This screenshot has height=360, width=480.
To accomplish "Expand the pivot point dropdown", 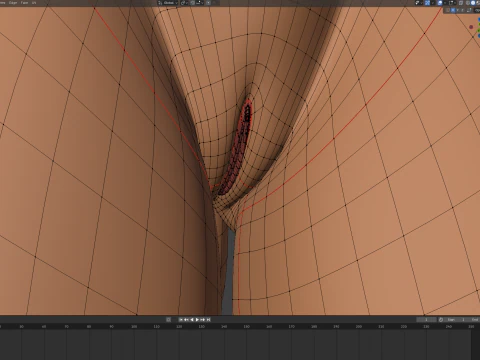I will (x=184, y=3).
